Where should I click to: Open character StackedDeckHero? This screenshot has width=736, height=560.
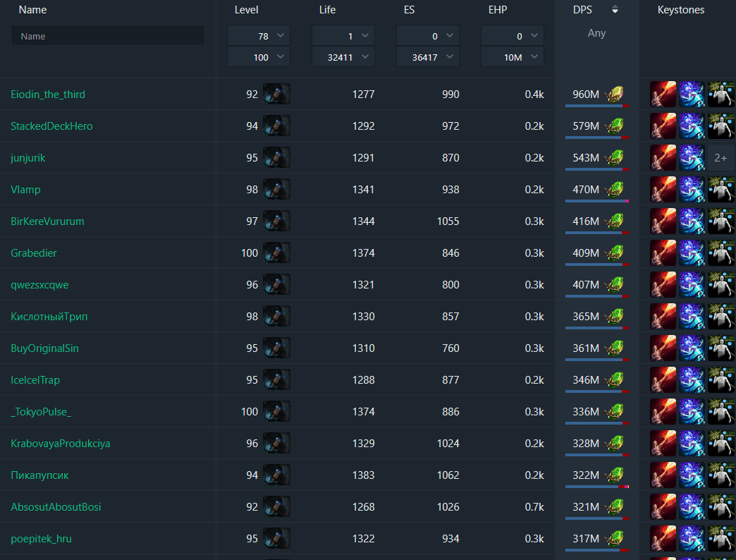(51, 126)
